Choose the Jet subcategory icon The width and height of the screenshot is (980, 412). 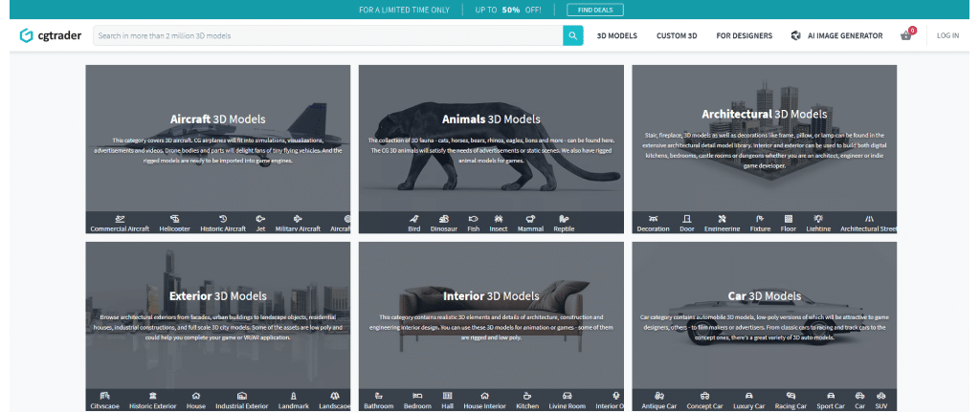point(260,219)
